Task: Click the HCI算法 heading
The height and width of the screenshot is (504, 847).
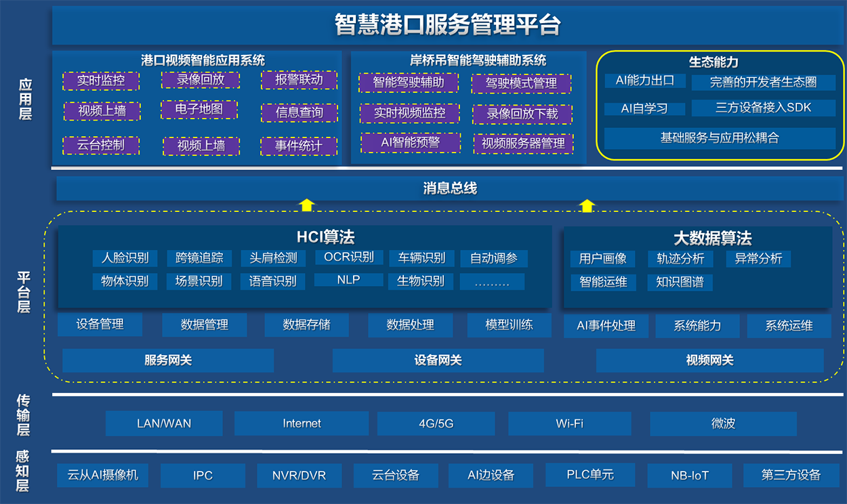Action: (325, 237)
